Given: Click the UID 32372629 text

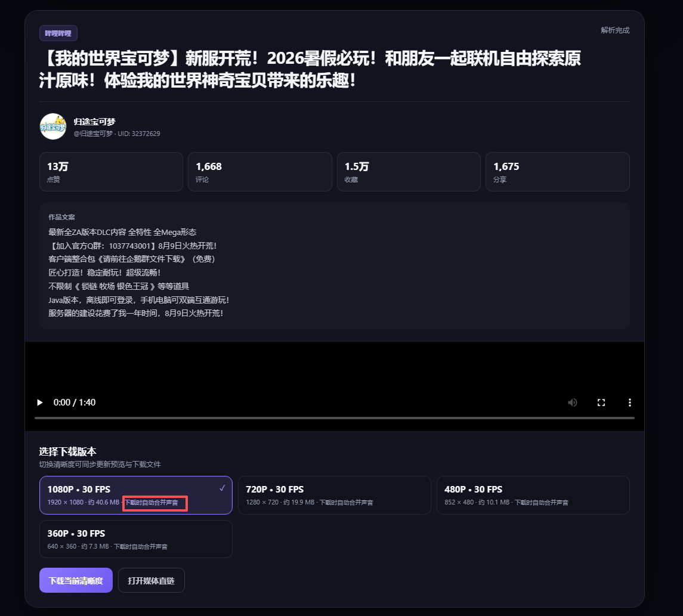Looking at the screenshot, I should (139, 134).
